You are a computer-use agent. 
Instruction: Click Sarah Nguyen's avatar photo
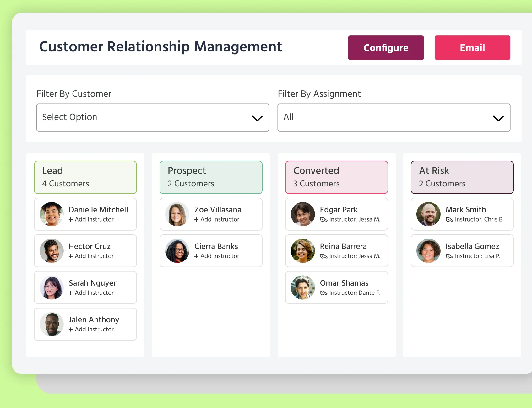pos(52,287)
